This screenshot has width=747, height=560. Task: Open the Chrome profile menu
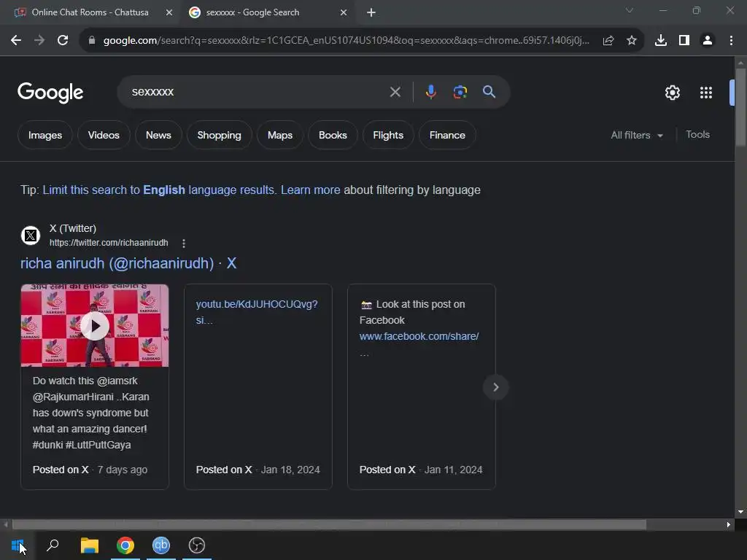pos(708,41)
